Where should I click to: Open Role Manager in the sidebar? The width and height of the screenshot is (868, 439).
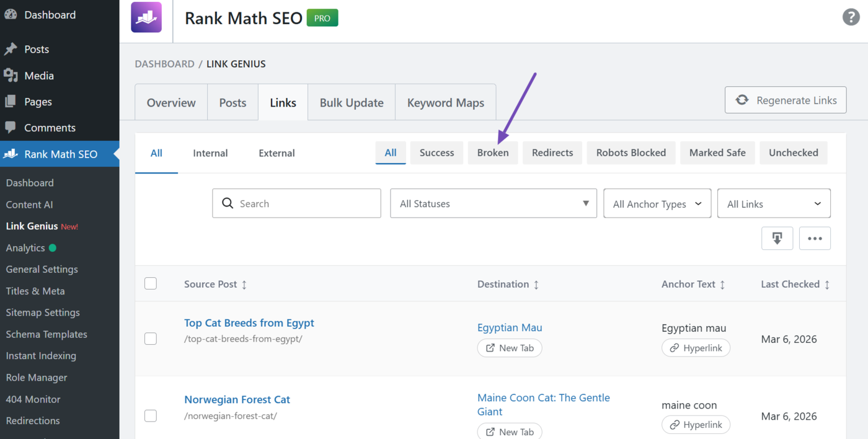coord(37,378)
